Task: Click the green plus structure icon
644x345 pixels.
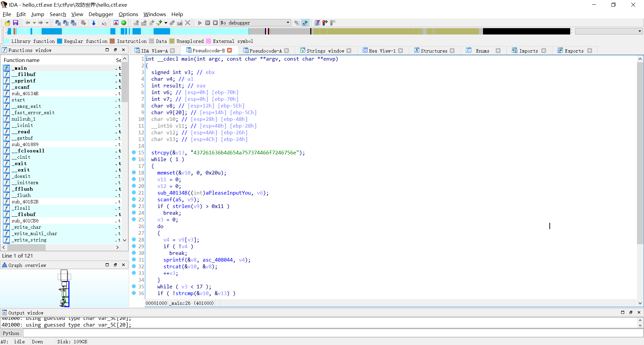Action: (159, 23)
